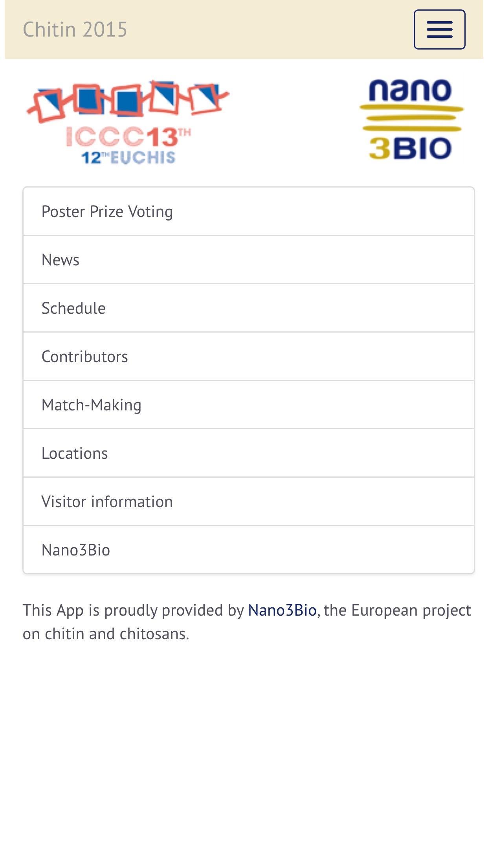488x868 pixels.
Task: Select the Nano3Bio list entry
Action: click(249, 550)
